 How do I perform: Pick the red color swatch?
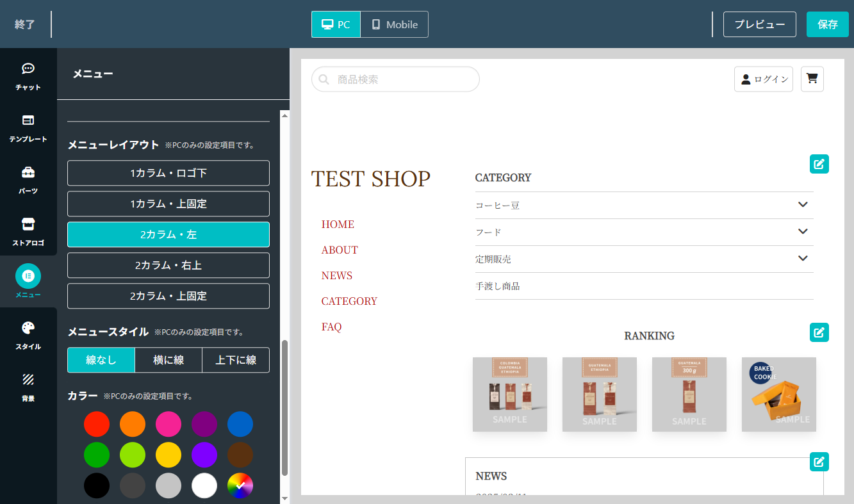(x=97, y=424)
